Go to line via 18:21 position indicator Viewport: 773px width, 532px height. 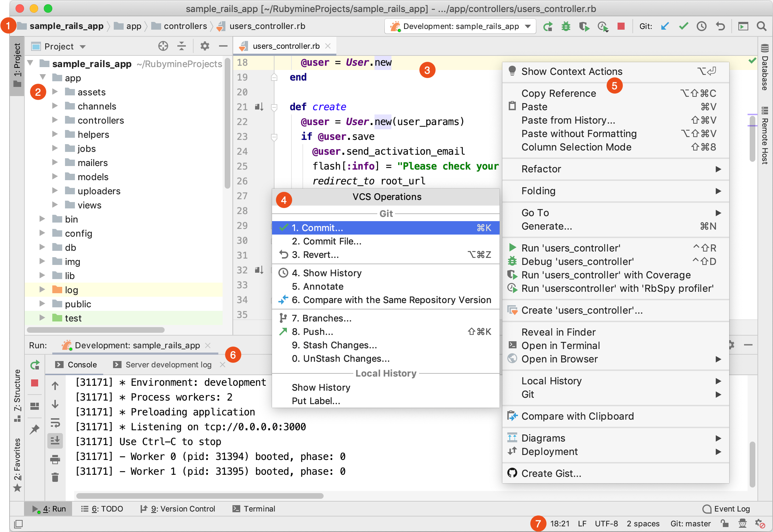point(560,524)
